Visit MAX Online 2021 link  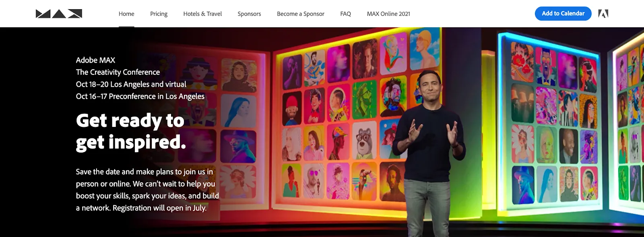pyautogui.click(x=388, y=14)
